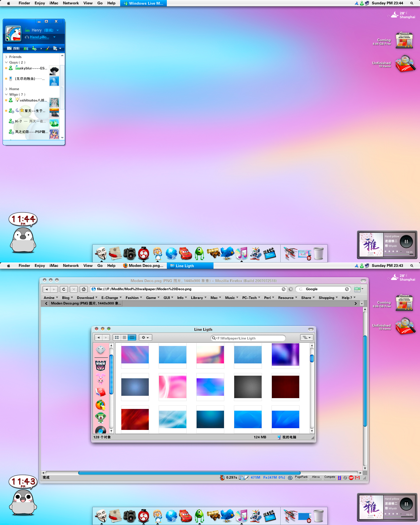Open the PC-Tech bookmark menu
The height and width of the screenshot is (525, 420).
tap(251, 298)
